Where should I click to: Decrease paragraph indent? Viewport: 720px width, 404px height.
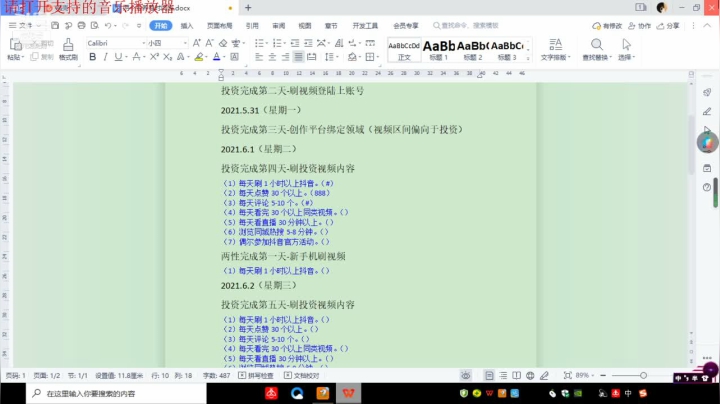pos(295,43)
